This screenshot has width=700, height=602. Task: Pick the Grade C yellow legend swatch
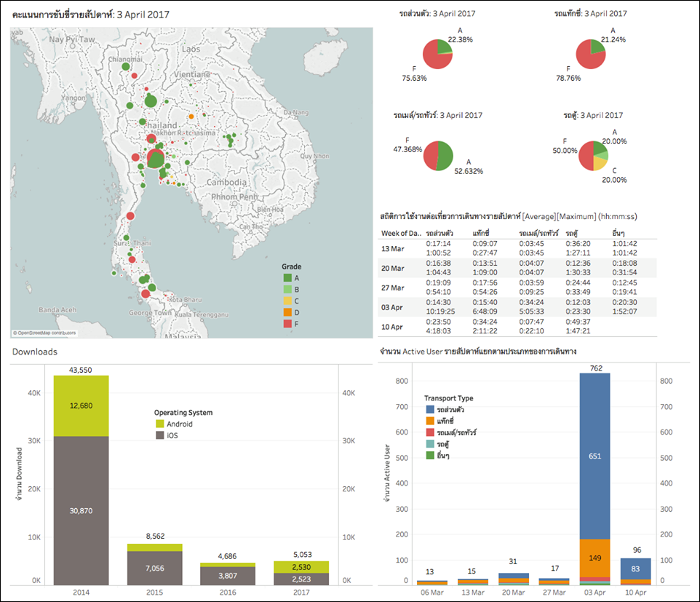[x=287, y=300]
